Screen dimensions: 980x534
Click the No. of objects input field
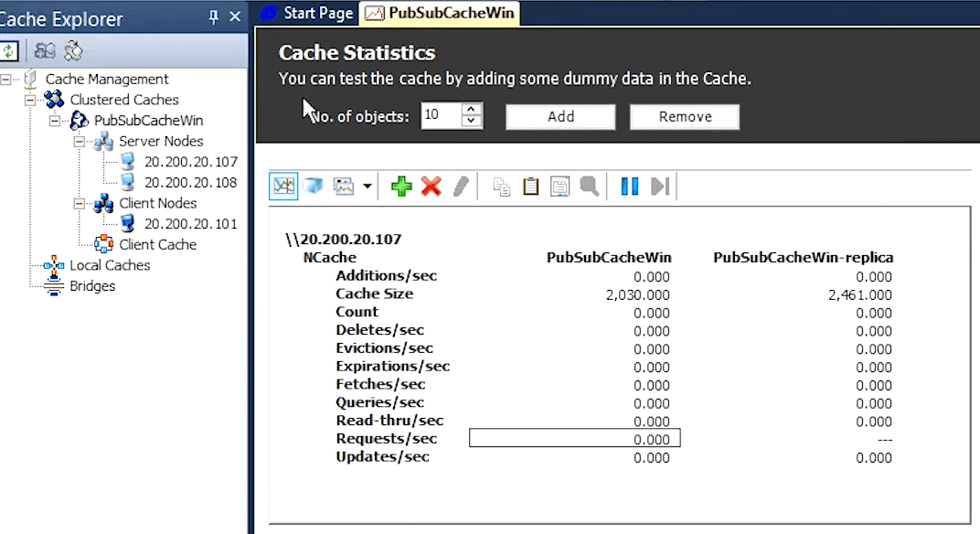(x=442, y=116)
